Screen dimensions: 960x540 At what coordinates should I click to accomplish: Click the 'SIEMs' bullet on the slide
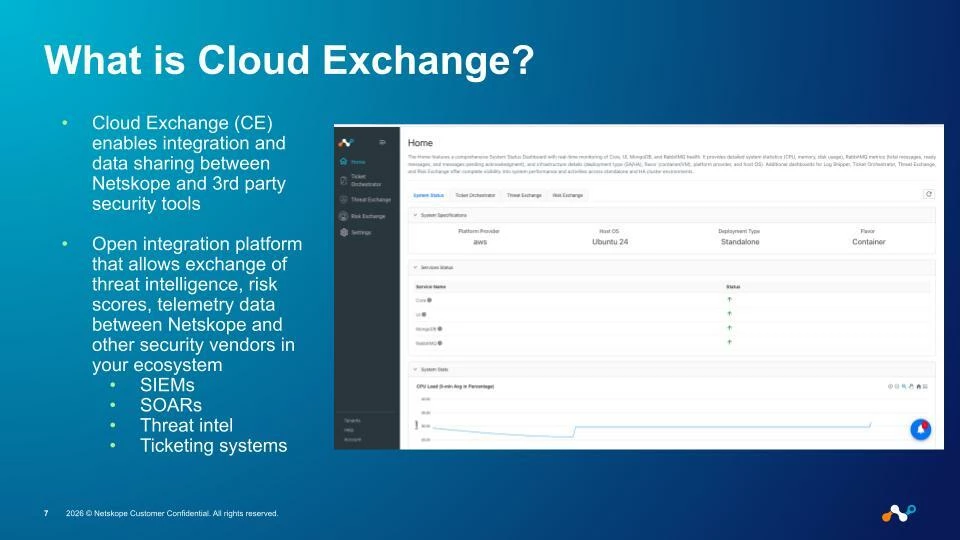click(x=167, y=385)
